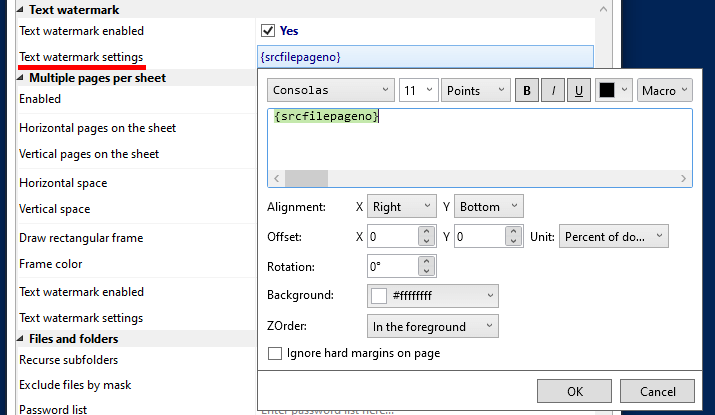Open the ZOrder In the foreground dropdown
Screen dimensions: 715x415
[432, 326]
